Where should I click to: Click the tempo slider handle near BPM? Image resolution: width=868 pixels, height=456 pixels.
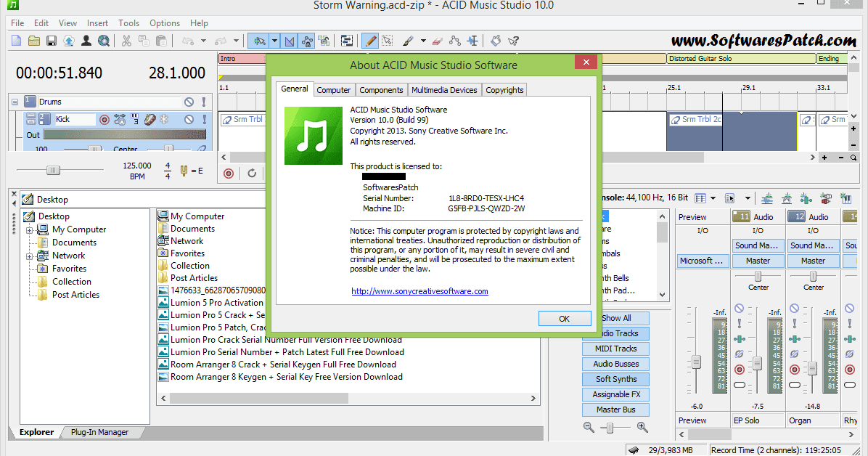click(53, 170)
